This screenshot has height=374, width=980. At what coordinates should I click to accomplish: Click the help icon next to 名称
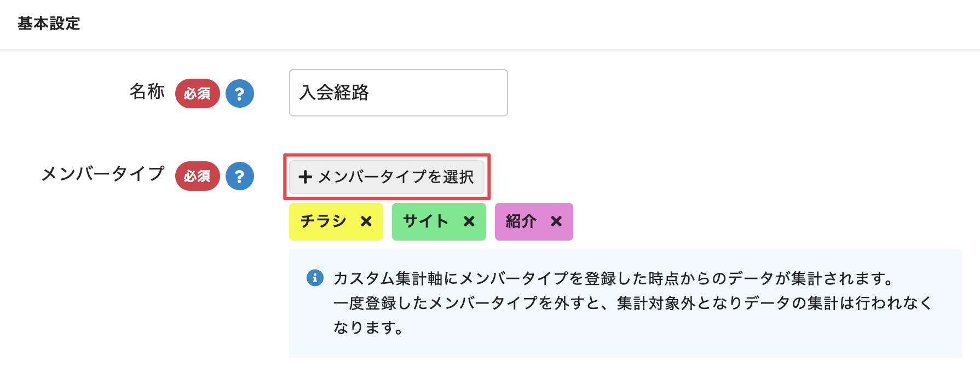point(240,93)
